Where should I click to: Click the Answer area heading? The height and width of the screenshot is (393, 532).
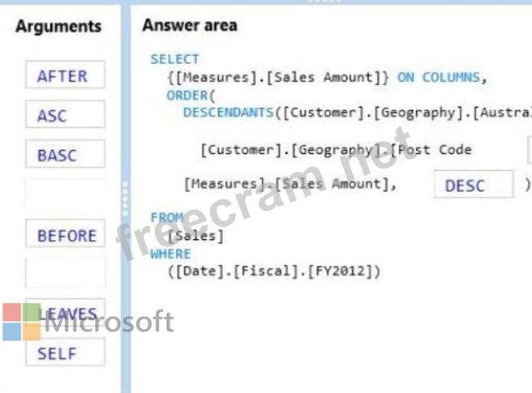click(190, 25)
